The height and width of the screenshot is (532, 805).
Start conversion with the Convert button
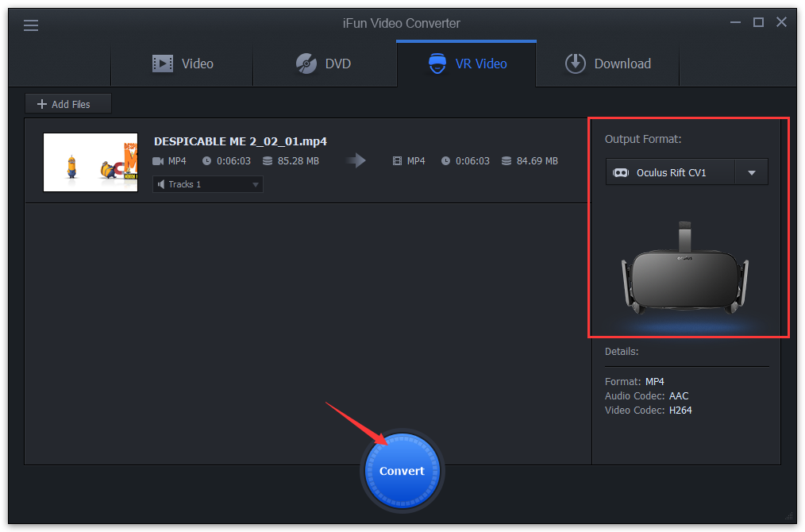(402, 471)
